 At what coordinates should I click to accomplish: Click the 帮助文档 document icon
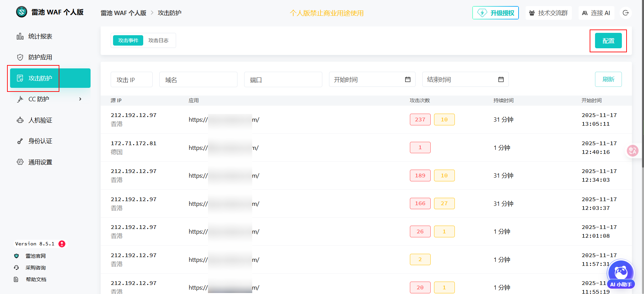coord(16,279)
